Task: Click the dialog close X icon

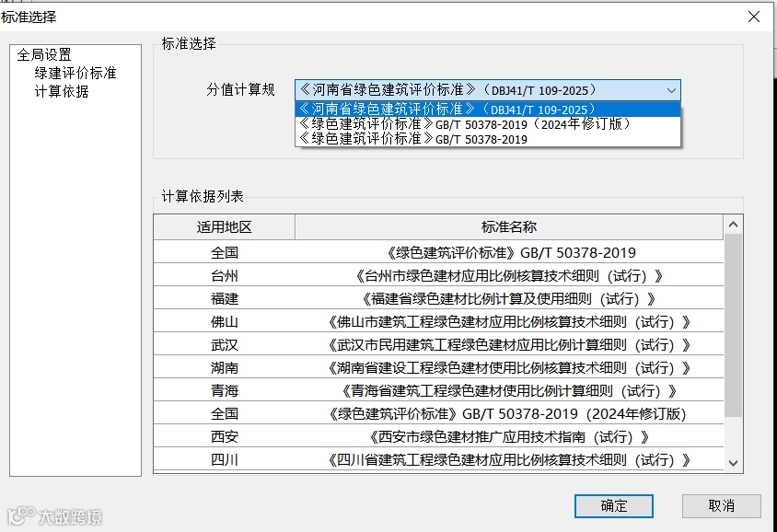Action: click(x=755, y=16)
